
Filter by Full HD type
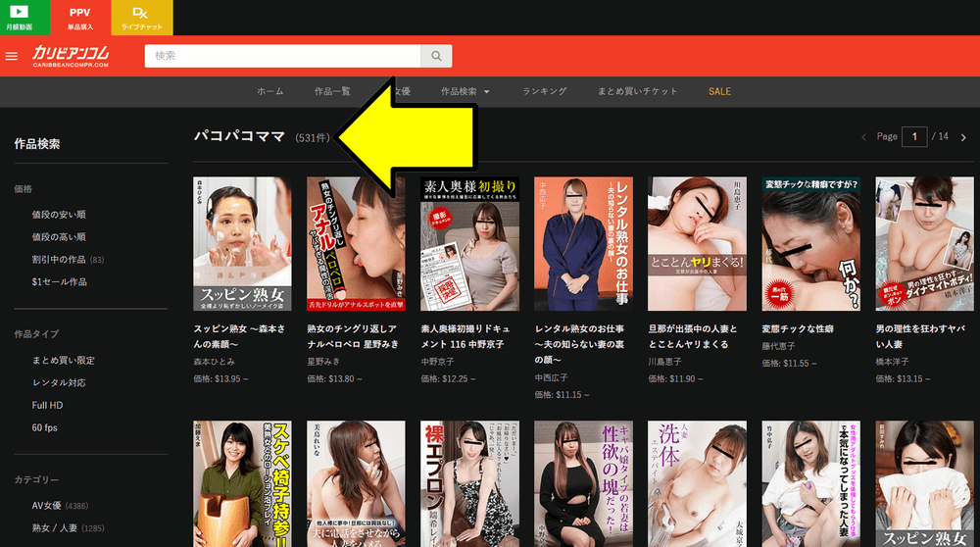point(47,405)
